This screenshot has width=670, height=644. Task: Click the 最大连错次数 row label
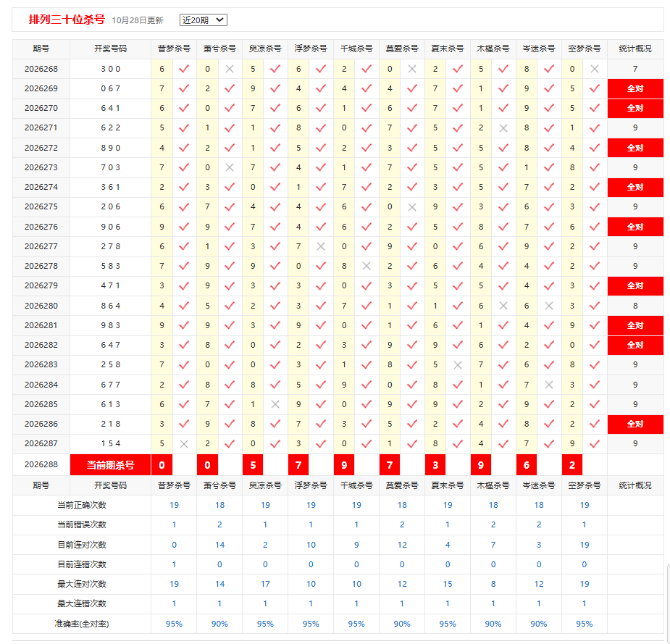tap(82, 604)
